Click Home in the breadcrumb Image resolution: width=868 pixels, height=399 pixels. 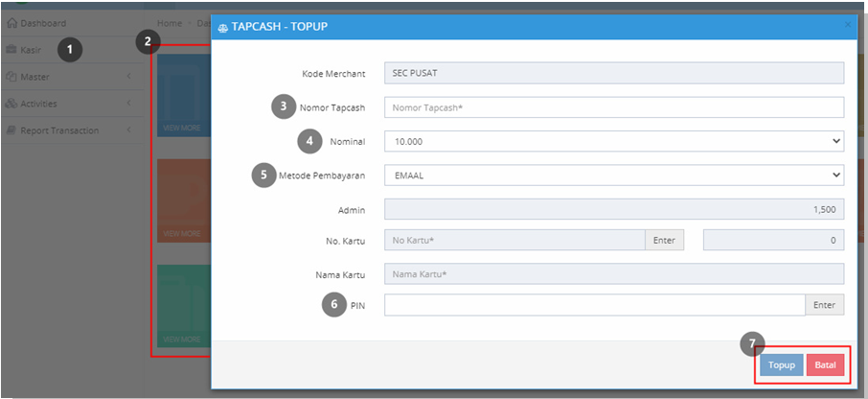[170, 23]
